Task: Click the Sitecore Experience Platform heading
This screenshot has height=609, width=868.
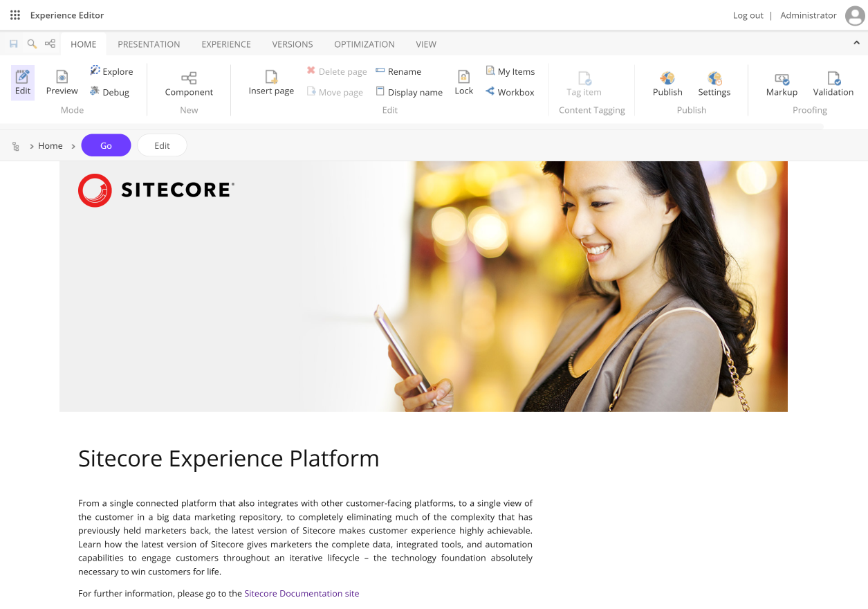Action: [229, 458]
